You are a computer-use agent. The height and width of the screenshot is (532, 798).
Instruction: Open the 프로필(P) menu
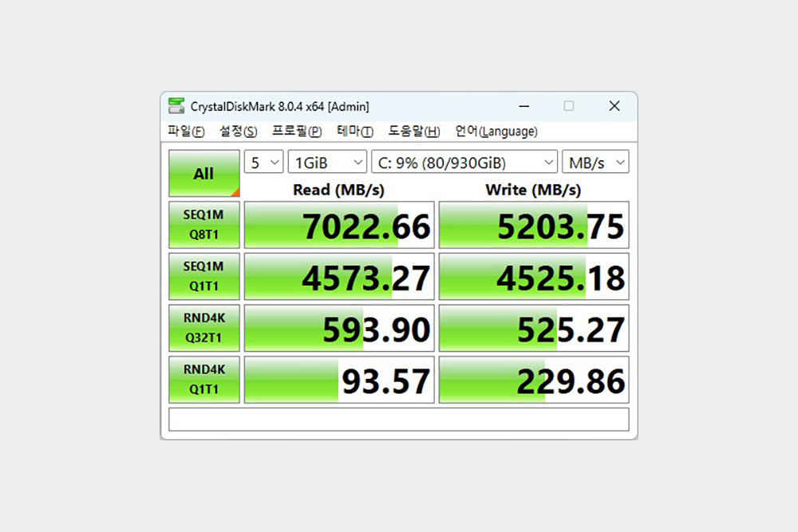(297, 132)
